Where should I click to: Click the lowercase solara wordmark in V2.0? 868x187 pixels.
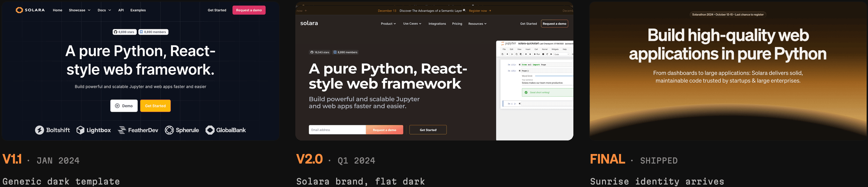click(x=309, y=23)
